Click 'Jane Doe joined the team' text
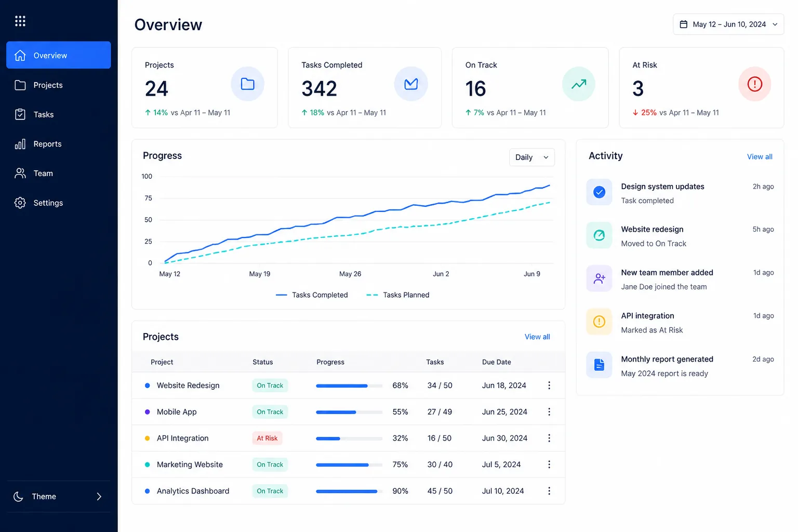Screen dimensions: 798x532 663,286
